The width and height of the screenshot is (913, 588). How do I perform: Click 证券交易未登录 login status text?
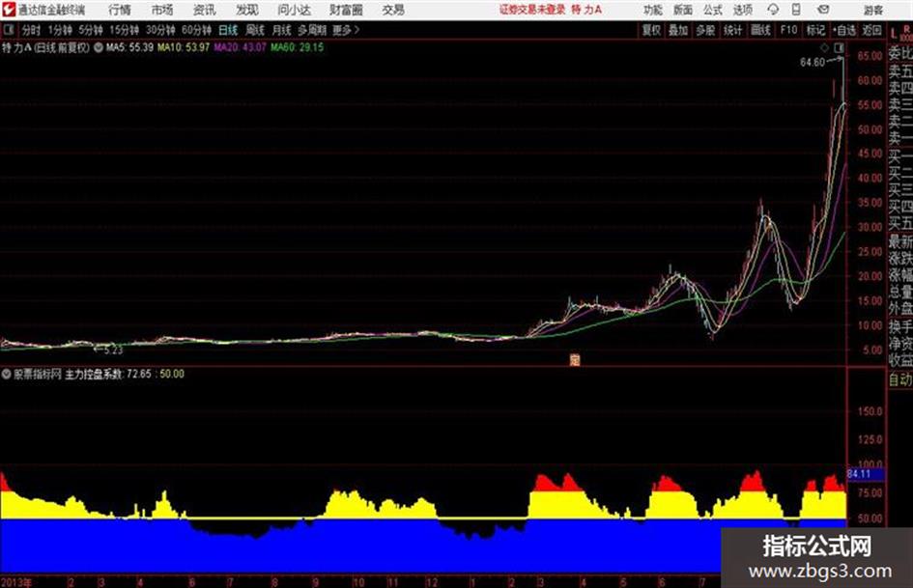(532, 10)
